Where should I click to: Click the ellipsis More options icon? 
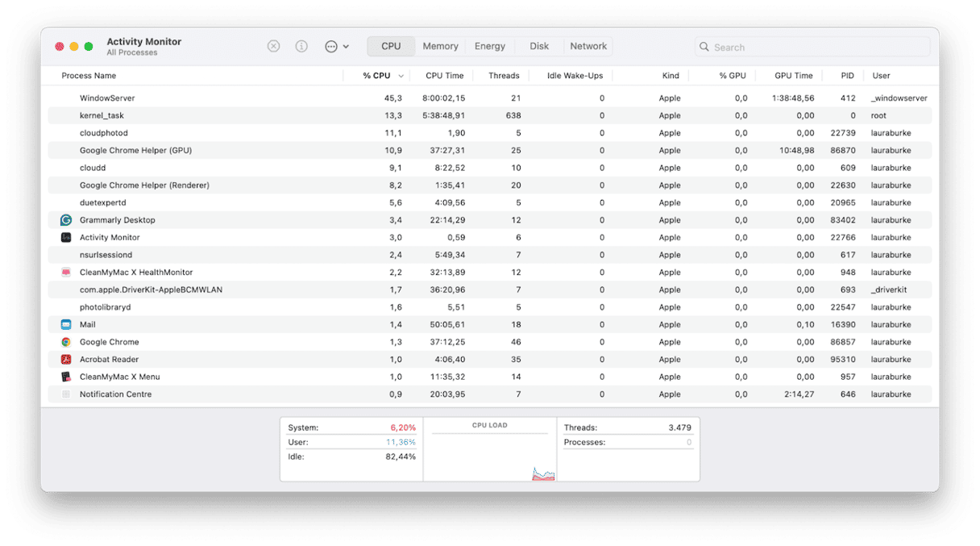tap(332, 46)
